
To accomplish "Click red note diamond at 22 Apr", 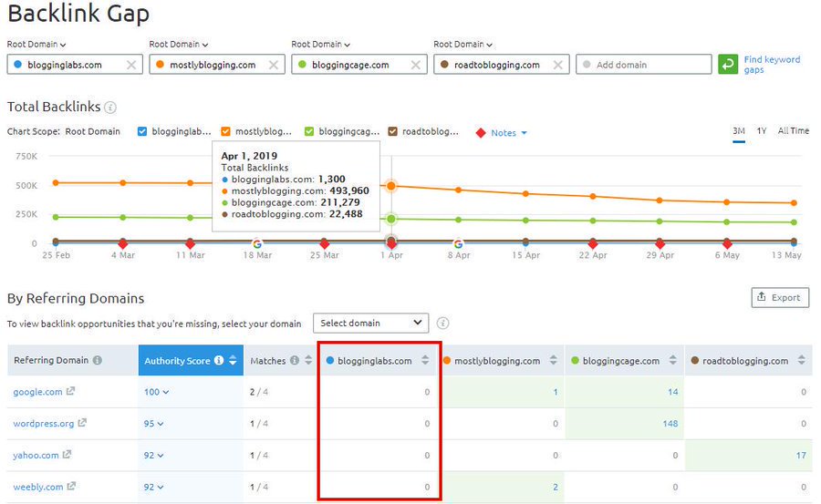I will [593, 244].
